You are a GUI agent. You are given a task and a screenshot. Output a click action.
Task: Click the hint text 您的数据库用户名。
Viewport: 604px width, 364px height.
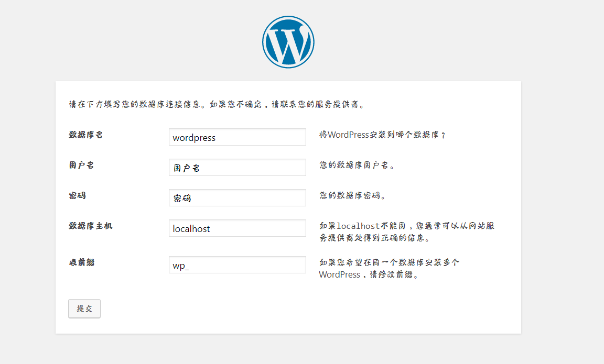357,165
